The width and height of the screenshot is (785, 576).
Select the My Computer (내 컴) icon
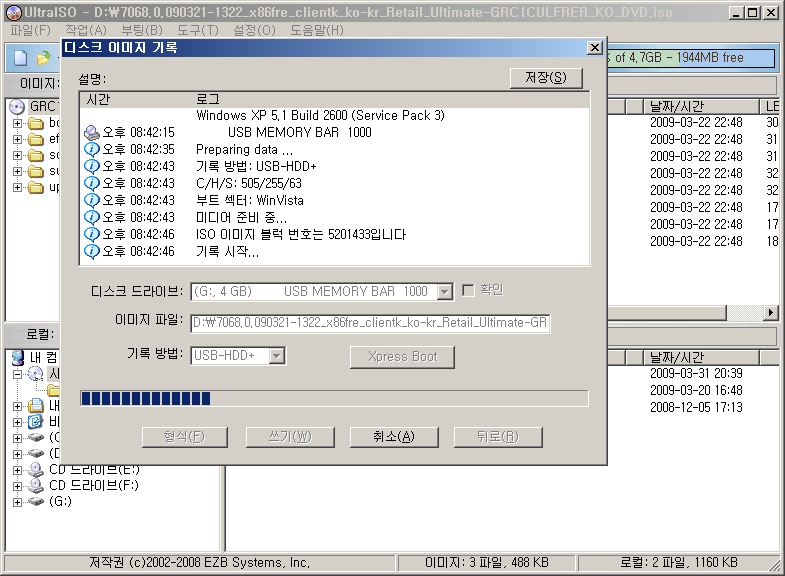click(18, 357)
